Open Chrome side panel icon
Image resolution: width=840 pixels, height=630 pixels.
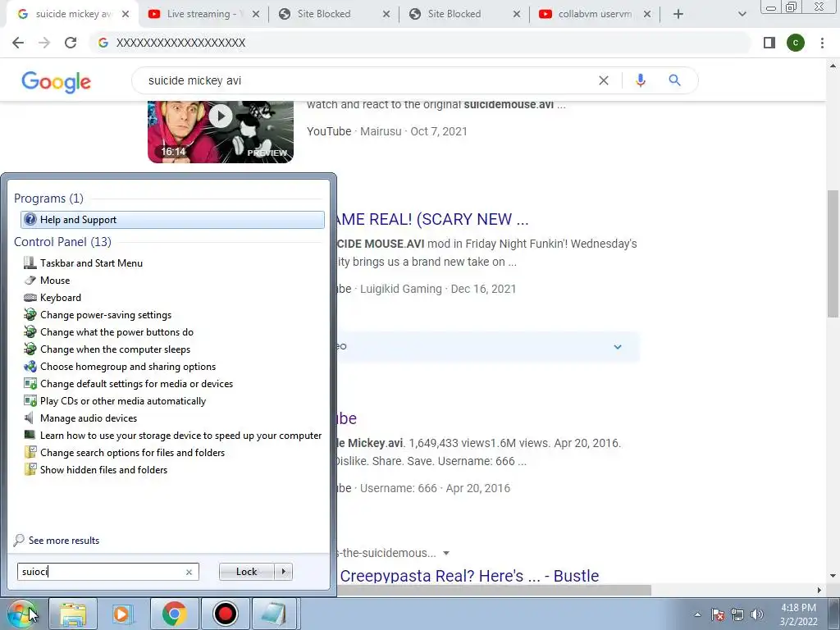click(x=769, y=43)
